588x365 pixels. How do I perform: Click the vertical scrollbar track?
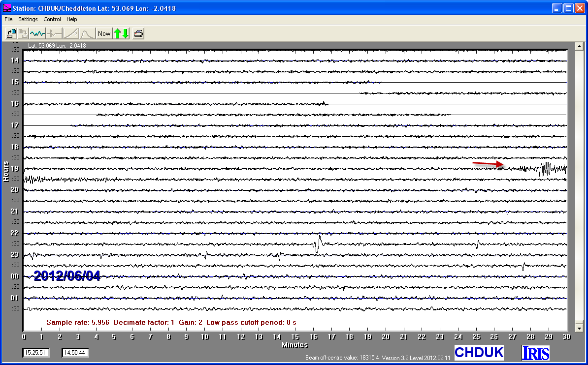pyautogui.click(x=579, y=187)
